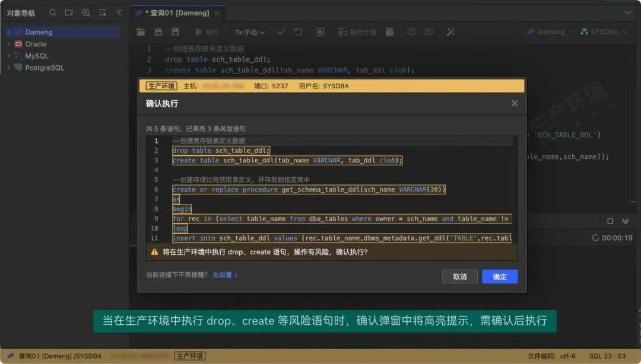Click the drop table statement in dialog

point(221,151)
